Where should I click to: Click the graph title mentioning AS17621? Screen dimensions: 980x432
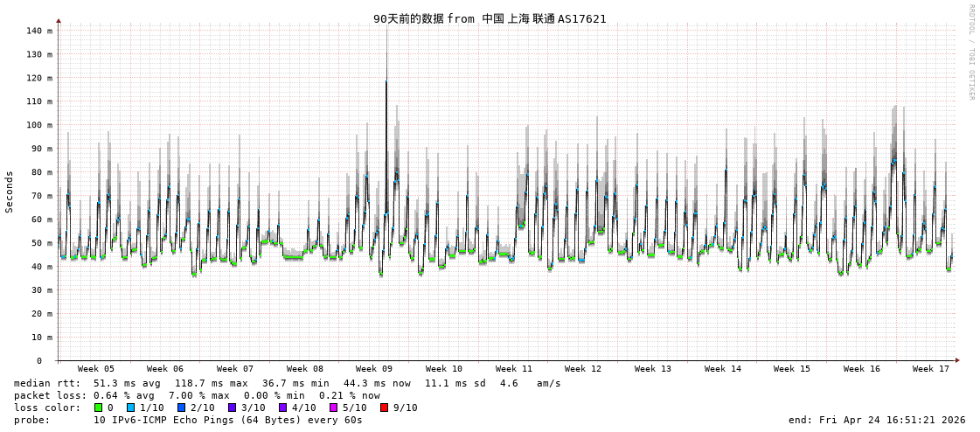(x=490, y=18)
